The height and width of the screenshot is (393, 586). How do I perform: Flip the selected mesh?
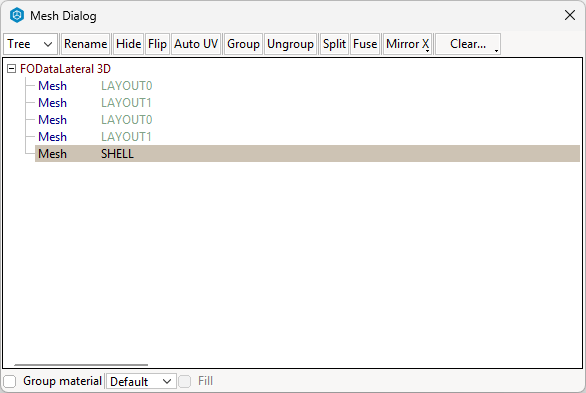[157, 44]
